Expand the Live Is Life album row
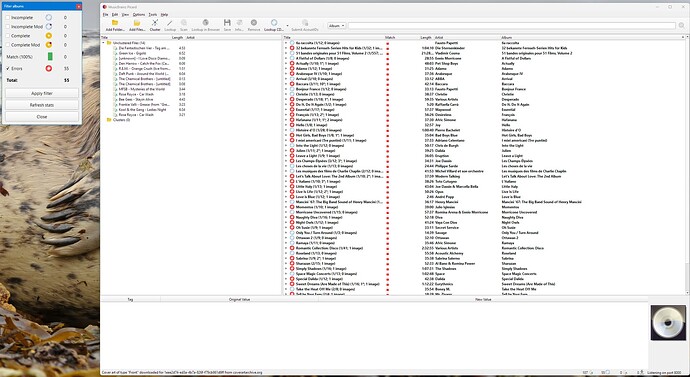 (286, 192)
